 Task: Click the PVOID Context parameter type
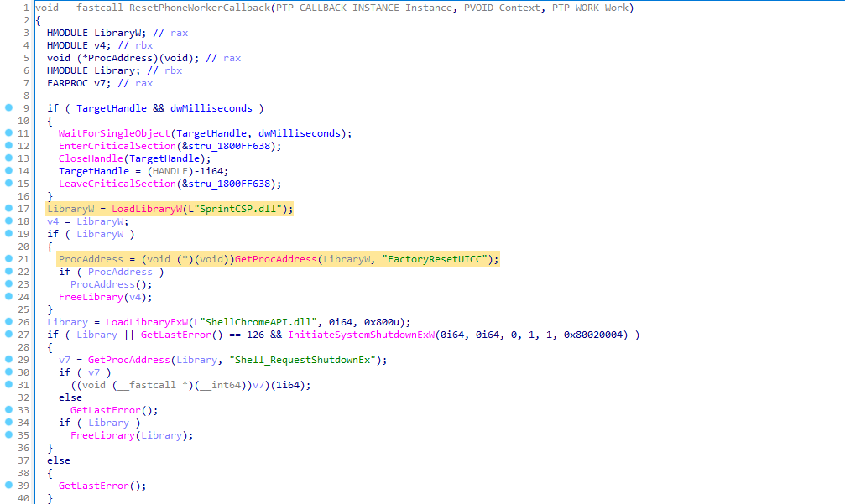point(478,8)
